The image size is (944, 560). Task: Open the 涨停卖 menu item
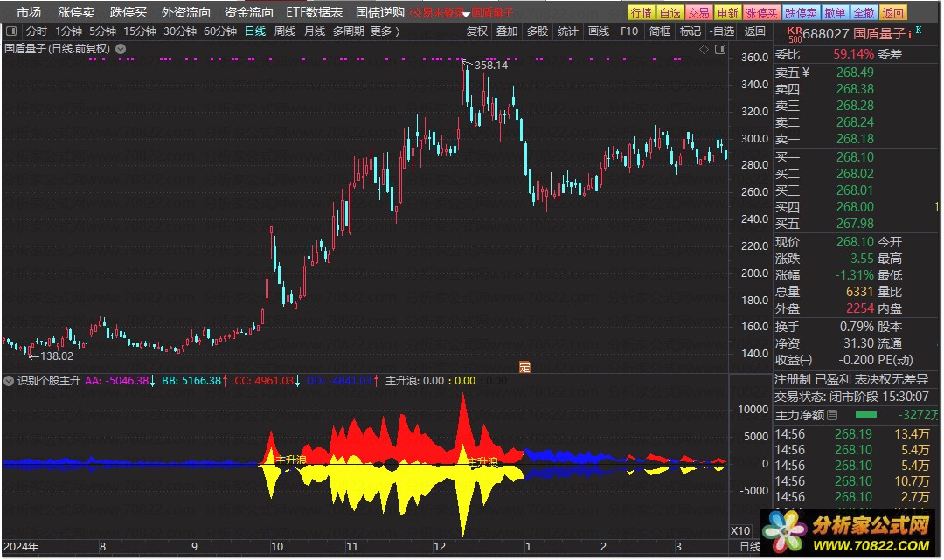pyautogui.click(x=76, y=12)
